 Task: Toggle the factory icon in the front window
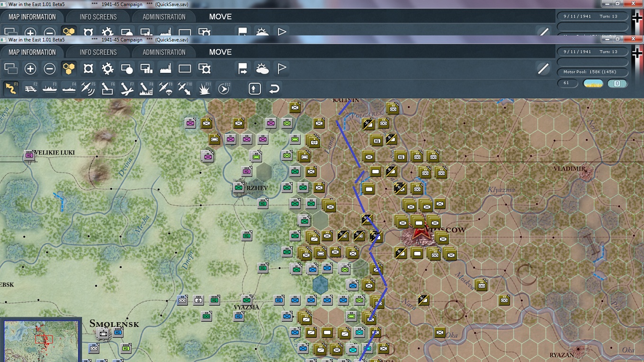click(x=165, y=69)
